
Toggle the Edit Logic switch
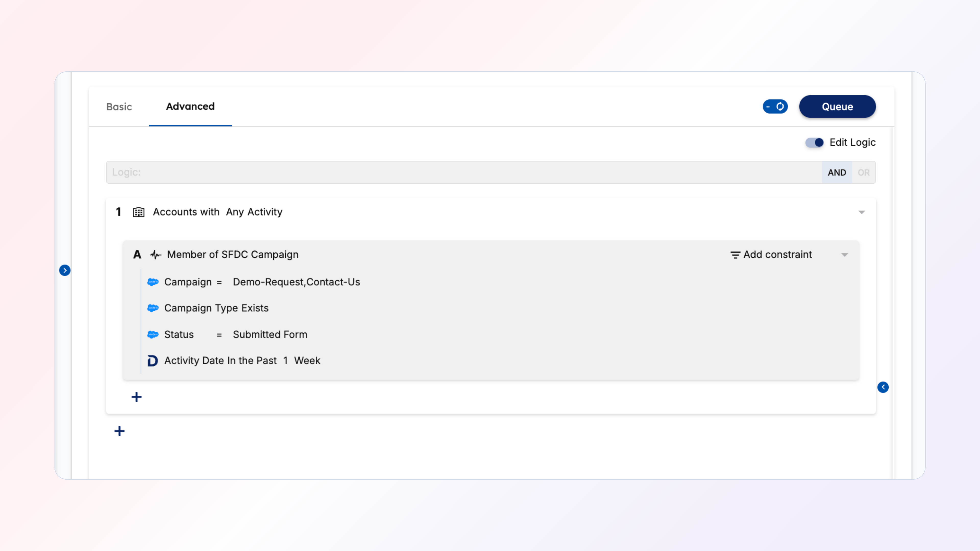(x=814, y=143)
